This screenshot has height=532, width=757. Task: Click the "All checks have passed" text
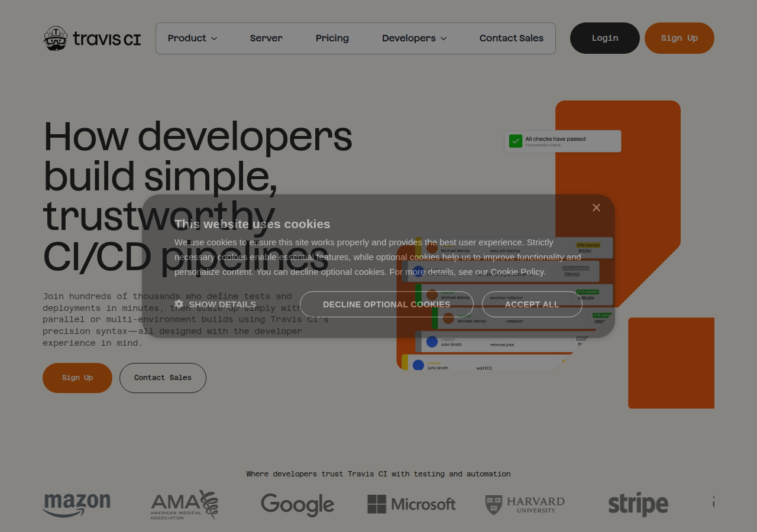555,139
